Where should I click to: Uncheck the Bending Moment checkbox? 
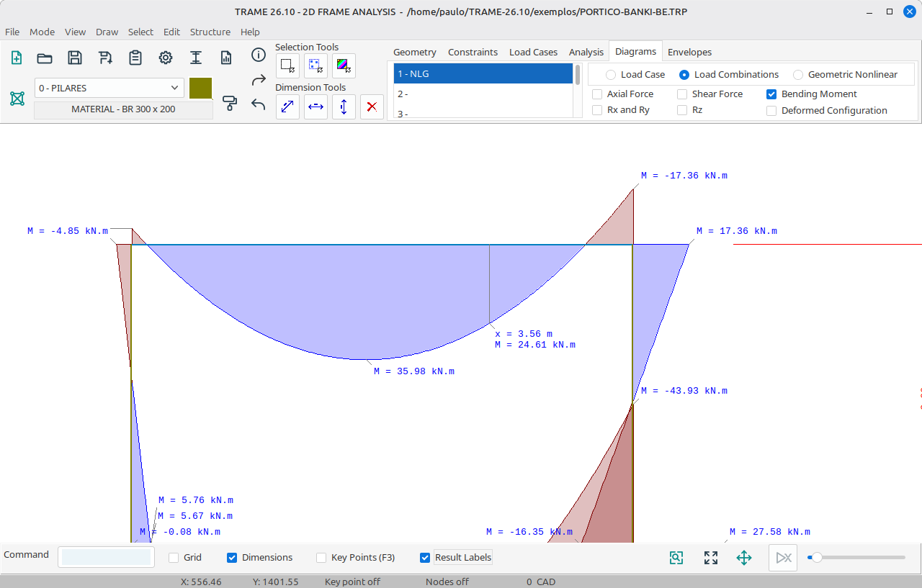tap(771, 94)
